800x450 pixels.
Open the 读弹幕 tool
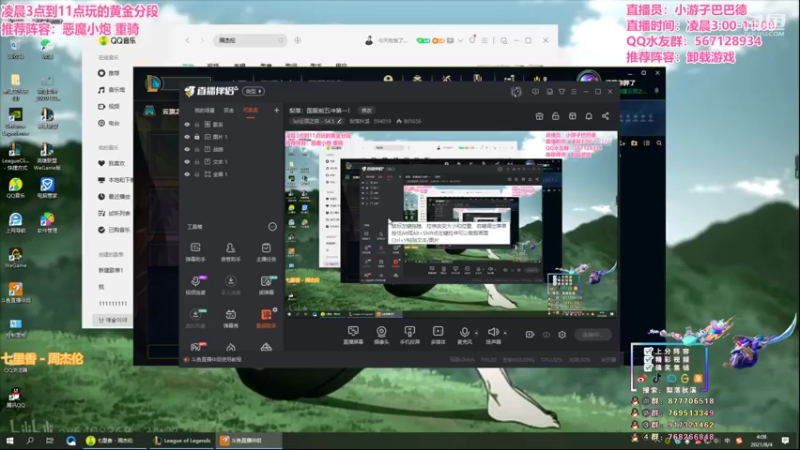[266, 285]
